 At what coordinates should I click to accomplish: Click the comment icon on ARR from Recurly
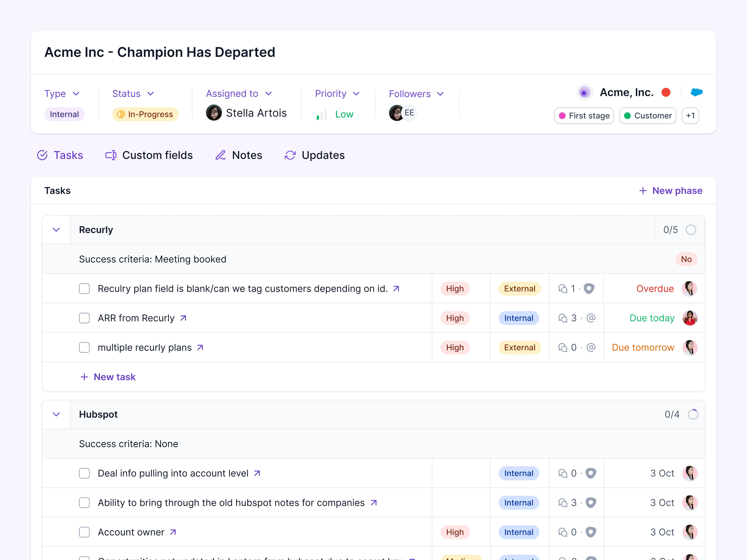tap(563, 318)
